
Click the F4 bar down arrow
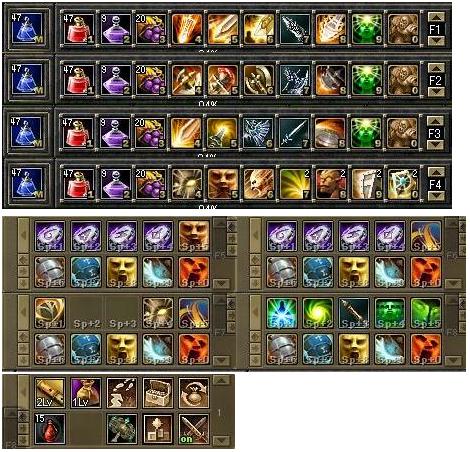pos(436,196)
